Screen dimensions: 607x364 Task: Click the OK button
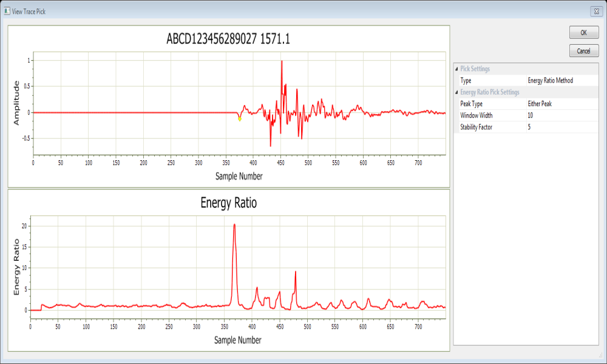(x=584, y=33)
